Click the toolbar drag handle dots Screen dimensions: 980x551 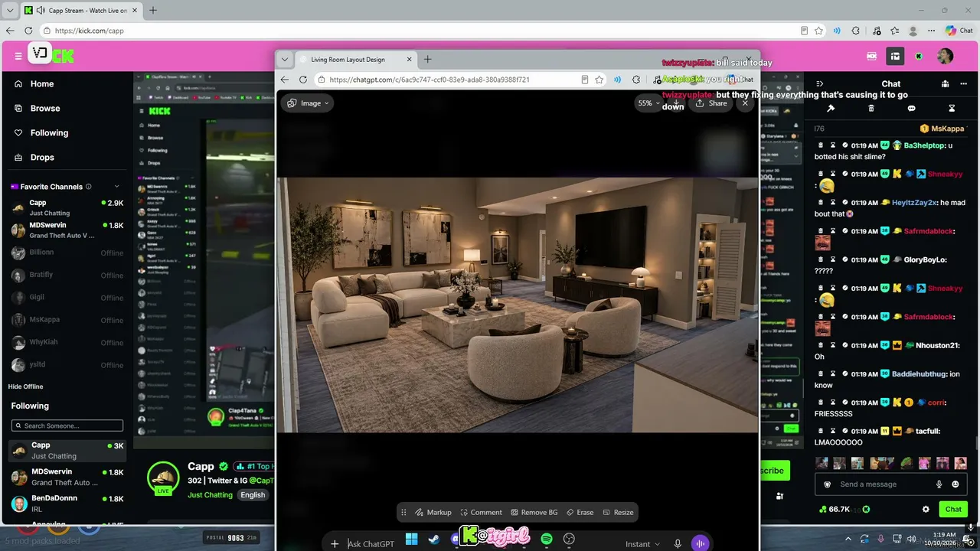coord(403,513)
